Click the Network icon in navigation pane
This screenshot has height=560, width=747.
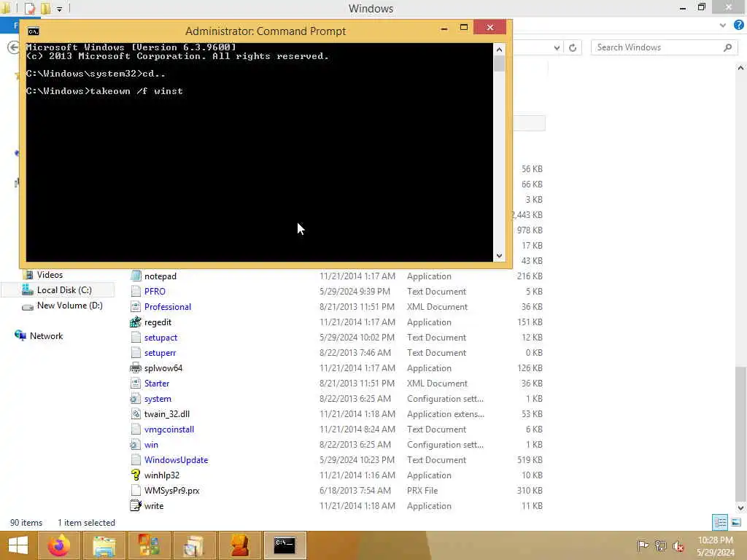[x=20, y=335]
